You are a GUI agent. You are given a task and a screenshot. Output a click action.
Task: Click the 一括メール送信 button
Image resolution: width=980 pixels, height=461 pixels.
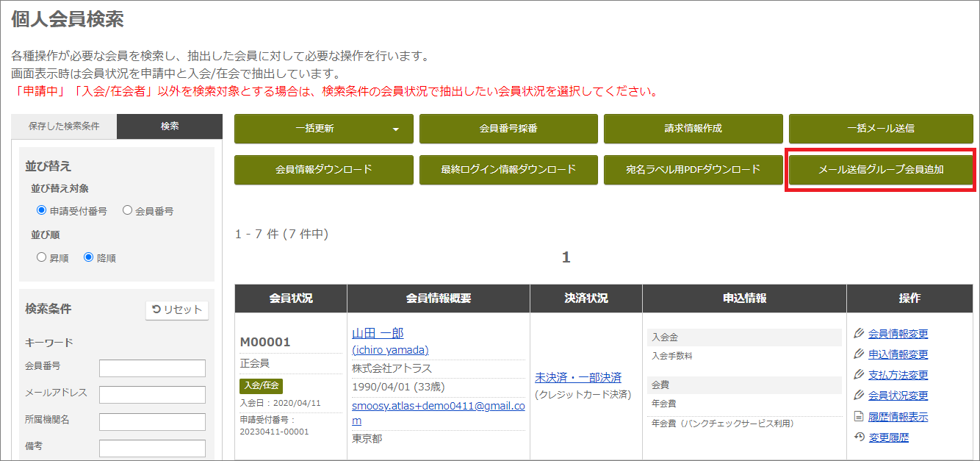[881, 129]
